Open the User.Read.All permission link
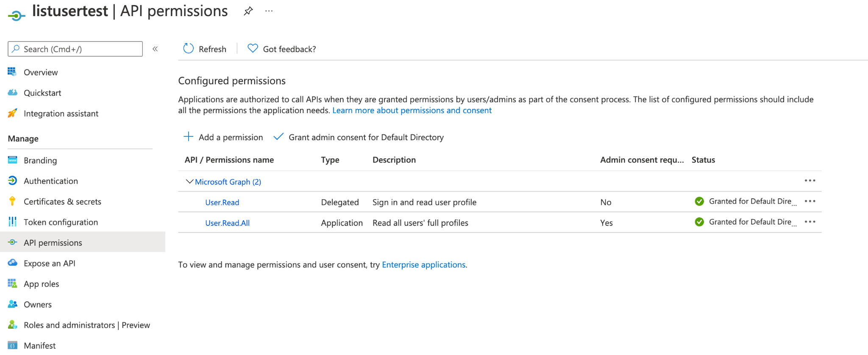868x355 pixels. (227, 223)
